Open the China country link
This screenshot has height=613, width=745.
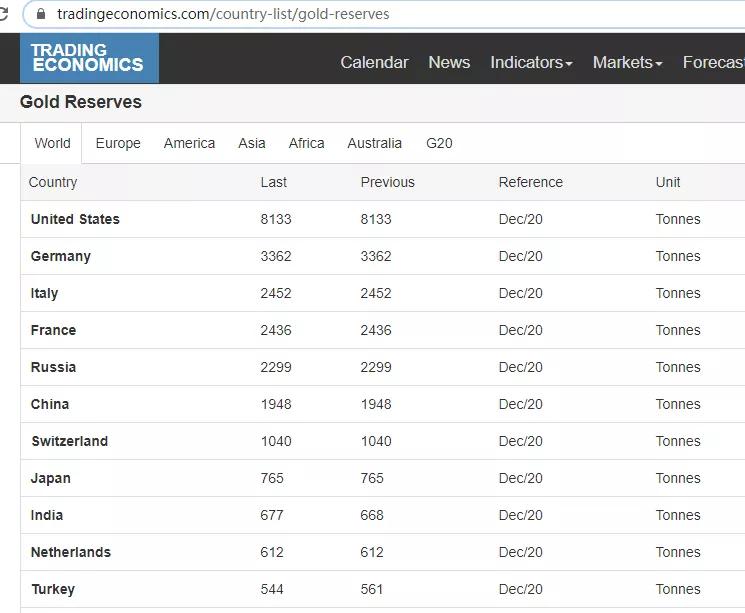coord(50,404)
